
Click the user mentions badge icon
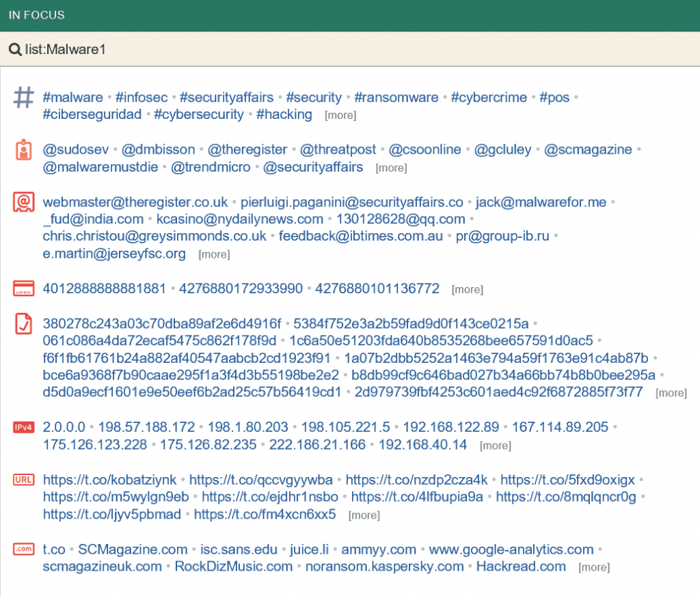[x=24, y=150]
